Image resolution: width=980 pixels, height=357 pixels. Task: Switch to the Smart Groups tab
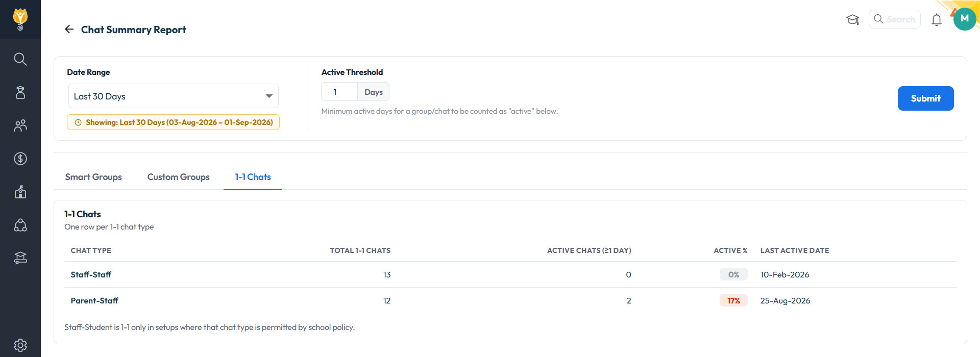tap(93, 177)
